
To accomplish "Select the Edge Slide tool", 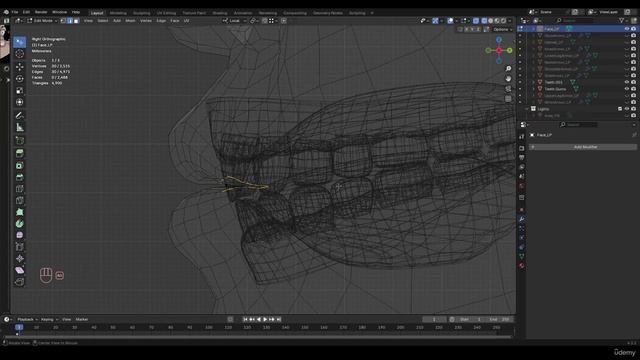I will tap(20, 247).
